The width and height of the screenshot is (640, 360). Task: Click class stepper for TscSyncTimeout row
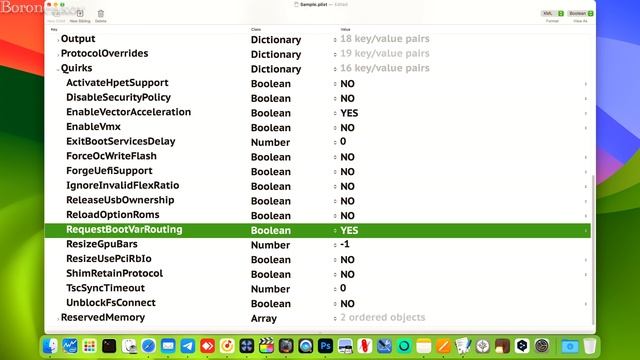tap(335, 289)
